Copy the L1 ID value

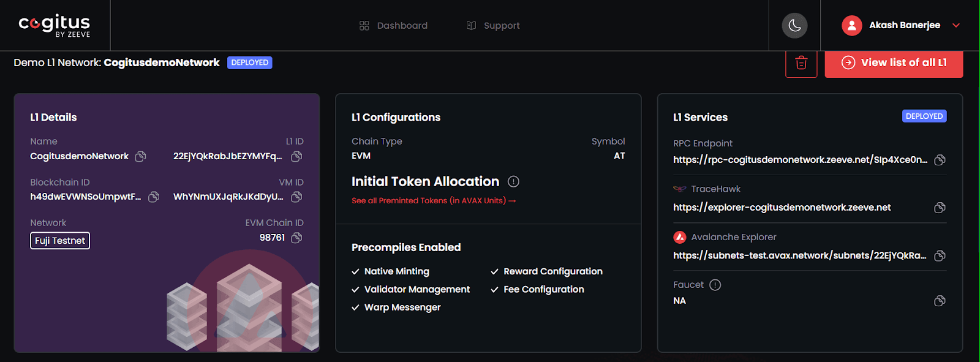pyautogui.click(x=296, y=156)
